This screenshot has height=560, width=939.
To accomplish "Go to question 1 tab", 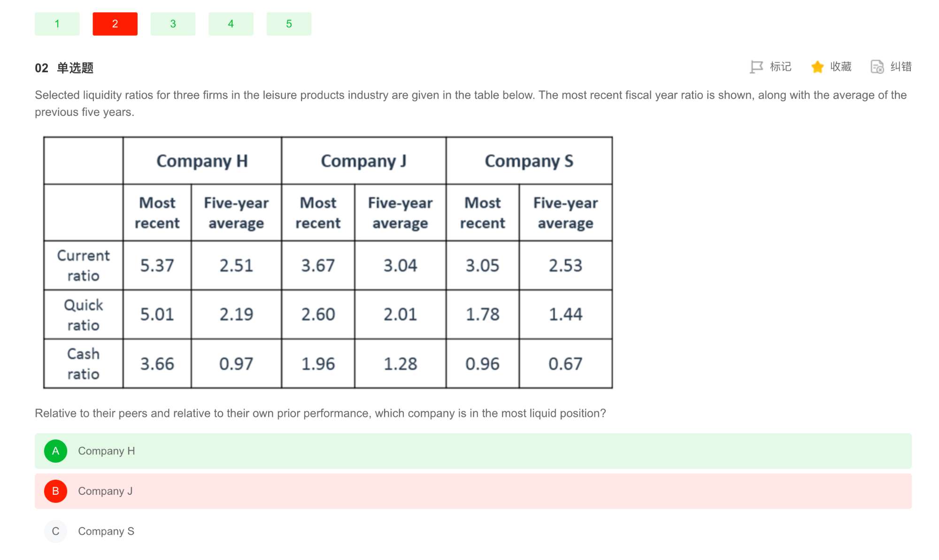I will click(x=57, y=24).
